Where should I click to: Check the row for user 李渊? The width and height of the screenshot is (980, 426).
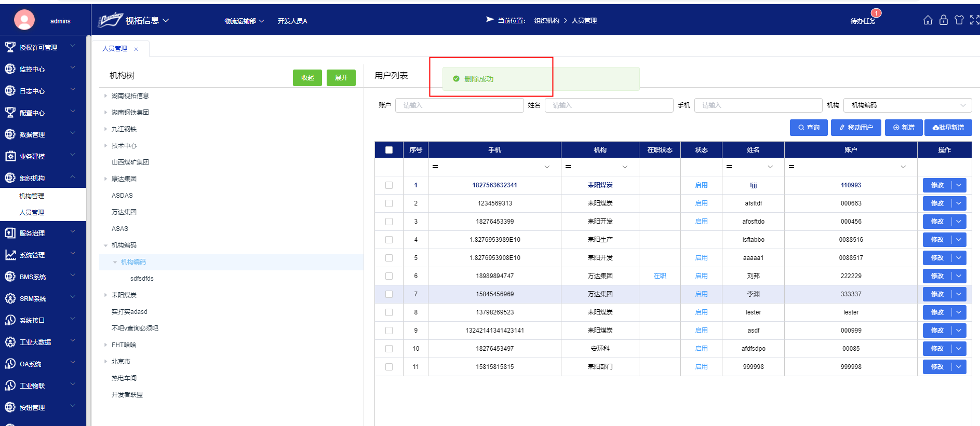(x=389, y=294)
